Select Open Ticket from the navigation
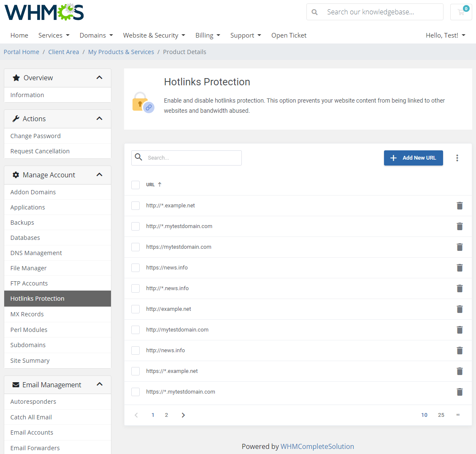Image resolution: width=476 pixels, height=454 pixels. (x=289, y=35)
